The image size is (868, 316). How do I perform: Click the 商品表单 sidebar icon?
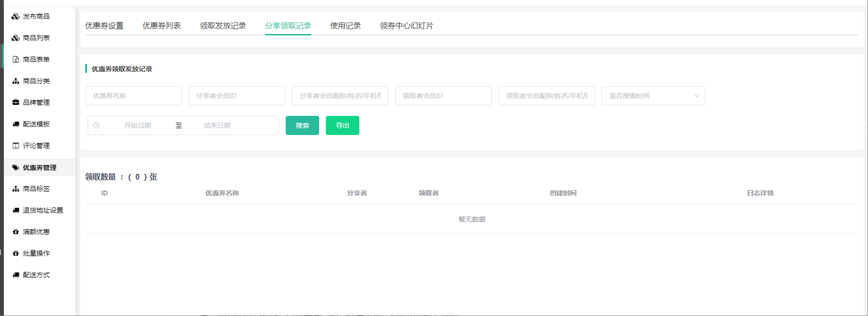(x=16, y=59)
